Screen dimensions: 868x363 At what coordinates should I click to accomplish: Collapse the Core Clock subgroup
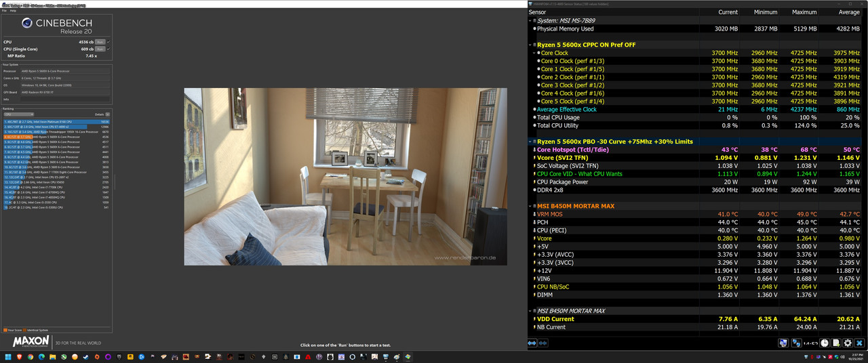click(535, 53)
